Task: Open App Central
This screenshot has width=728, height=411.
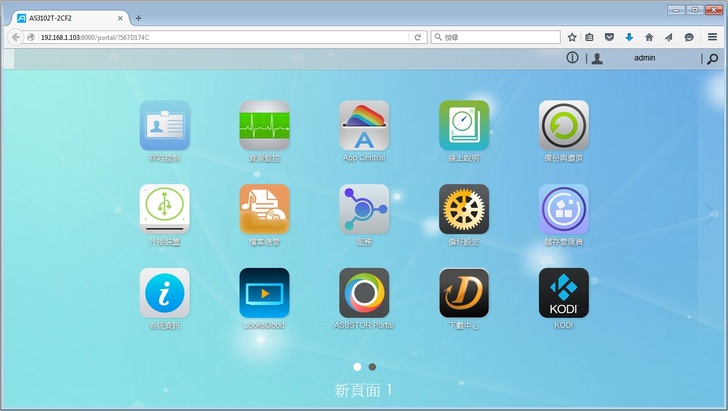Action: [x=364, y=126]
